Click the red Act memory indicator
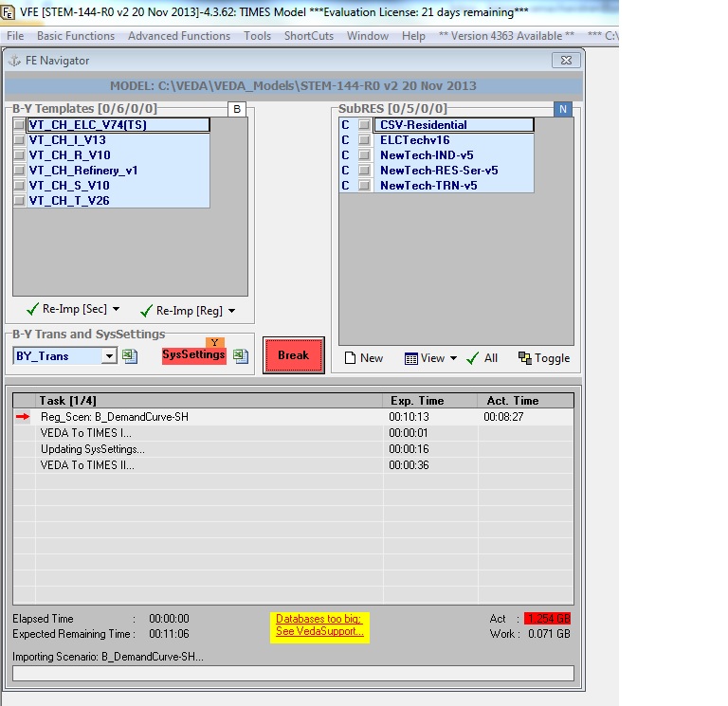The height and width of the screenshot is (706, 728). (548, 619)
